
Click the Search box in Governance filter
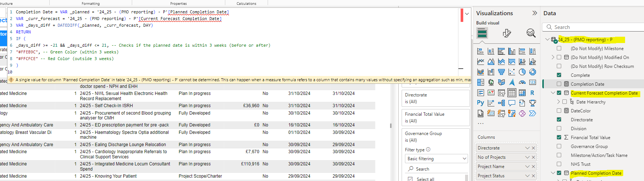pos(437,169)
